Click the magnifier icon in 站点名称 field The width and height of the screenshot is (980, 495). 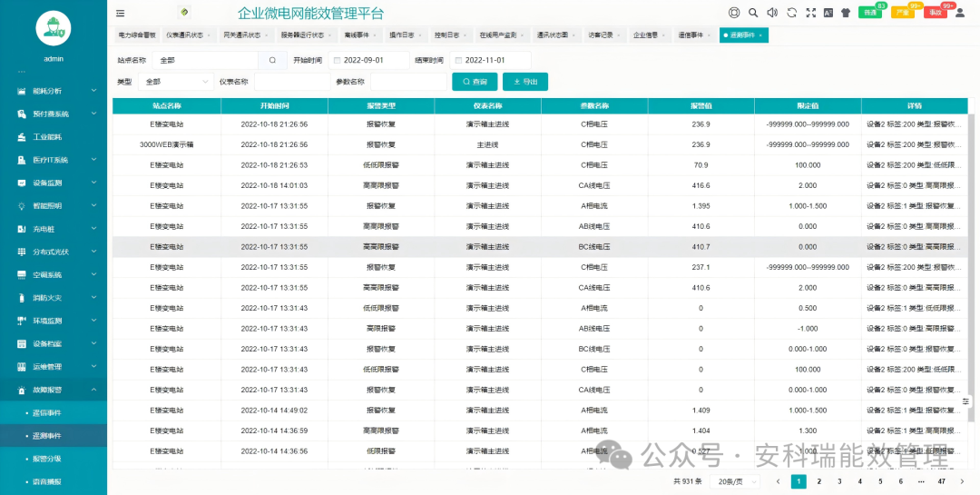[x=272, y=60]
